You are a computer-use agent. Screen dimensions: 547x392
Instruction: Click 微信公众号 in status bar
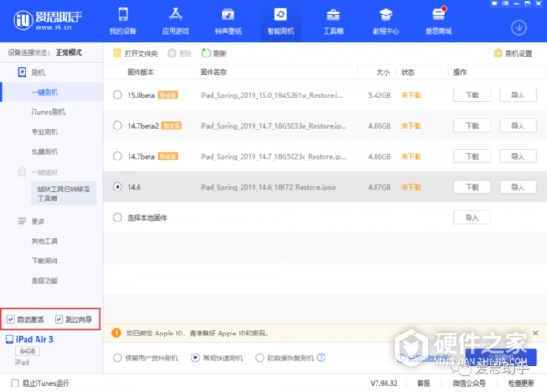pyautogui.click(x=470, y=383)
